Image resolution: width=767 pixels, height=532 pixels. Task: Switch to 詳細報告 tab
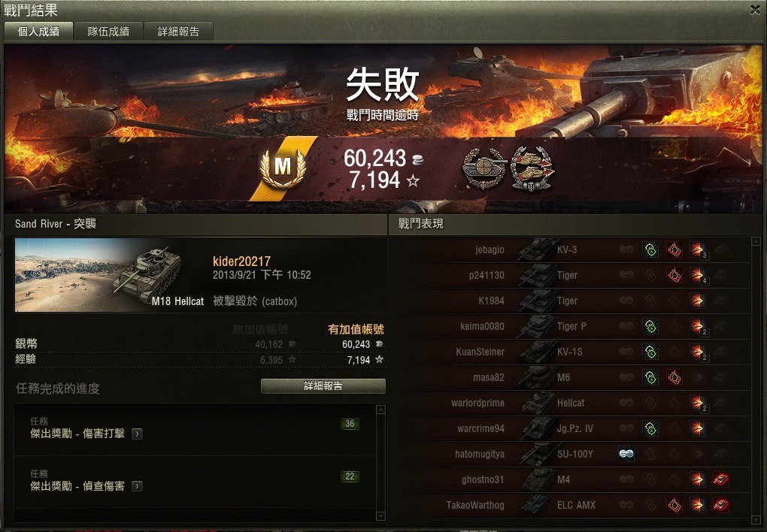coord(178,32)
